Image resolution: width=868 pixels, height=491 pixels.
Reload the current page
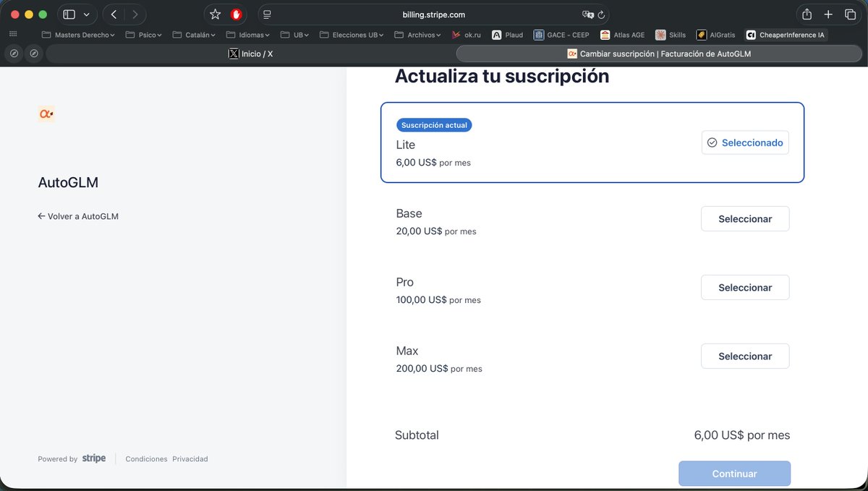tap(600, 14)
